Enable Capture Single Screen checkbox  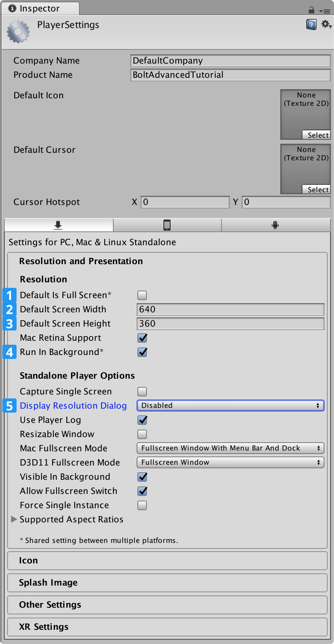tap(142, 391)
